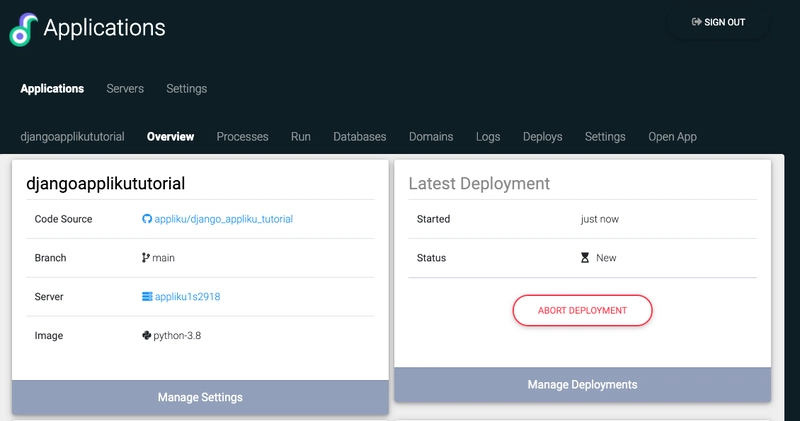800x421 pixels.
Task: Go to the Servers navigation item
Action: (125, 89)
